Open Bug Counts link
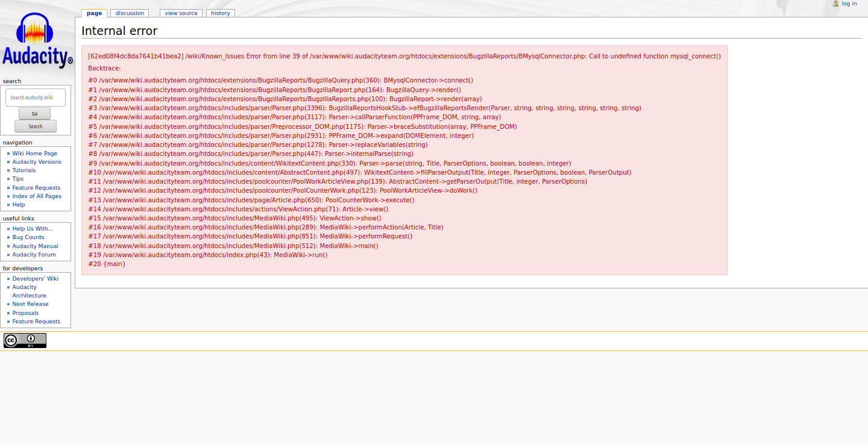 tap(28, 237)
